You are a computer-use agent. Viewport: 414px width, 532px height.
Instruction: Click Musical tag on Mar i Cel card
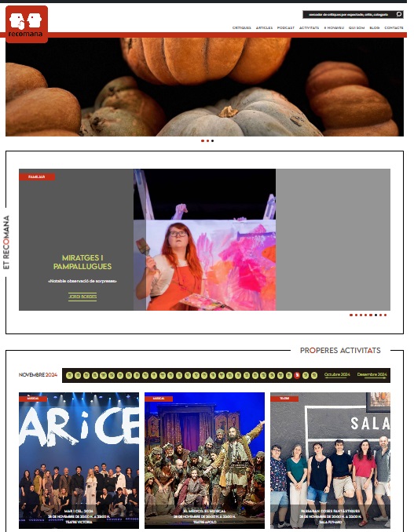click(x=33, y=399)
